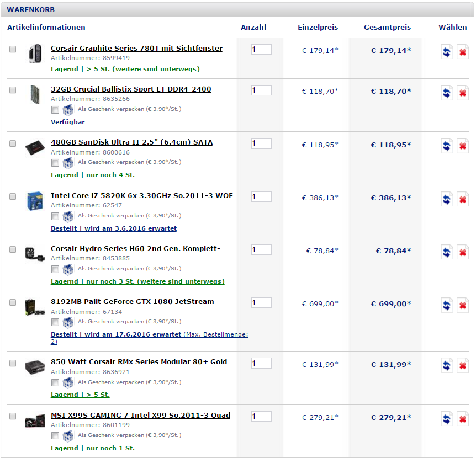
Task: Open Corsair Hydro Series H60 product link
Action: (x=135, y=249)
